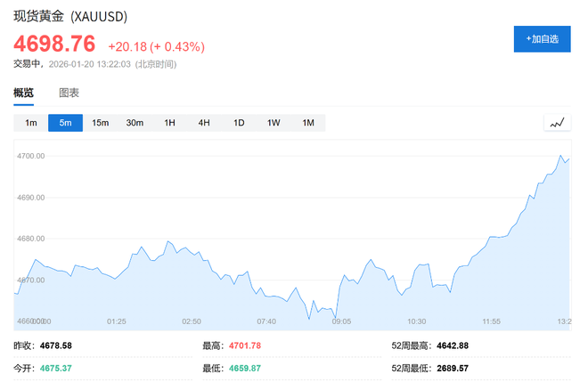The height and width of the screenshot is (390, 588).
Task: Pick the 4H timeframe
Action: [204, 123]
